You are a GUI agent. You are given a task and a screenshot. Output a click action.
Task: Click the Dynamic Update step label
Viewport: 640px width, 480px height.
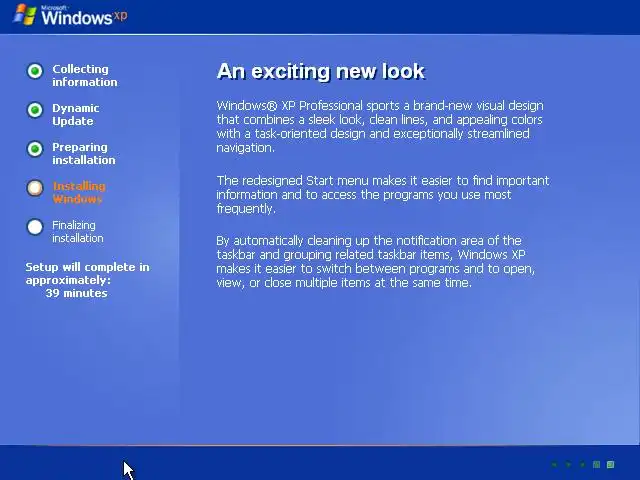pos(76,115)
